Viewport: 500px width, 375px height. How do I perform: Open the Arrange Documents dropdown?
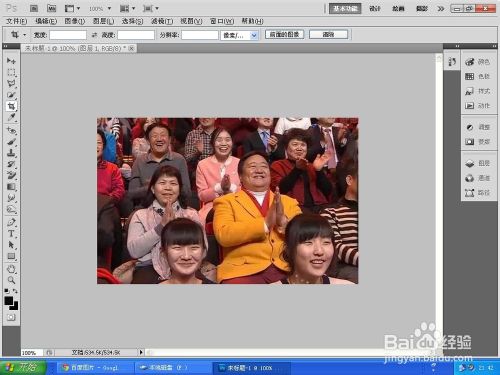pyautogui.click(x=127, y=8)
